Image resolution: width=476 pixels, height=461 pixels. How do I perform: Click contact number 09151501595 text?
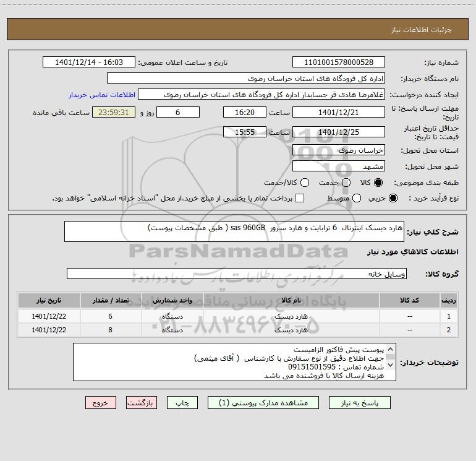click(312, 367)
